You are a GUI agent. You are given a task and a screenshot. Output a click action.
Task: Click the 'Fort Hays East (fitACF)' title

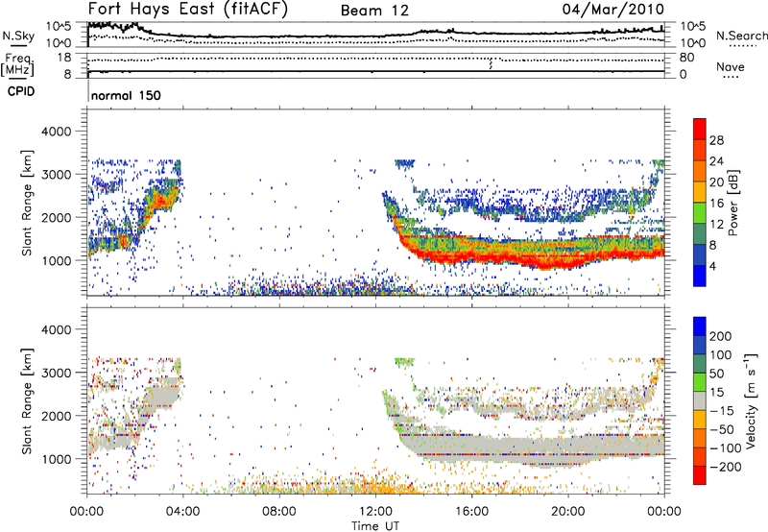[187, 10]
